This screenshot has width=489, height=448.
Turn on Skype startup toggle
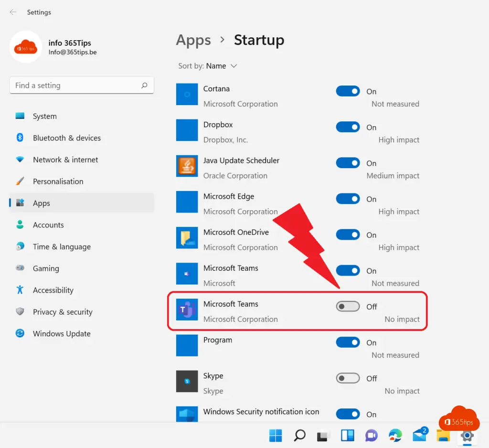coord(348,378)
